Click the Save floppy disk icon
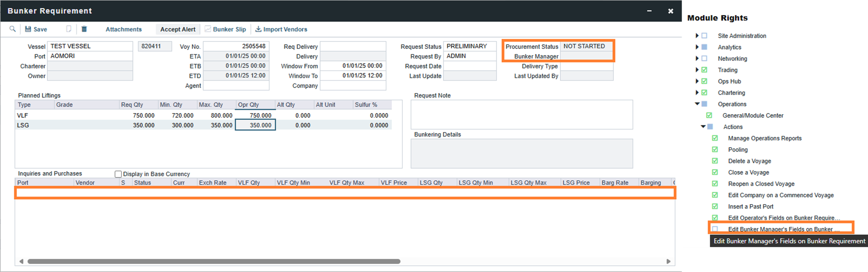This screenshot has height=272, width=868. pos(28,29)
